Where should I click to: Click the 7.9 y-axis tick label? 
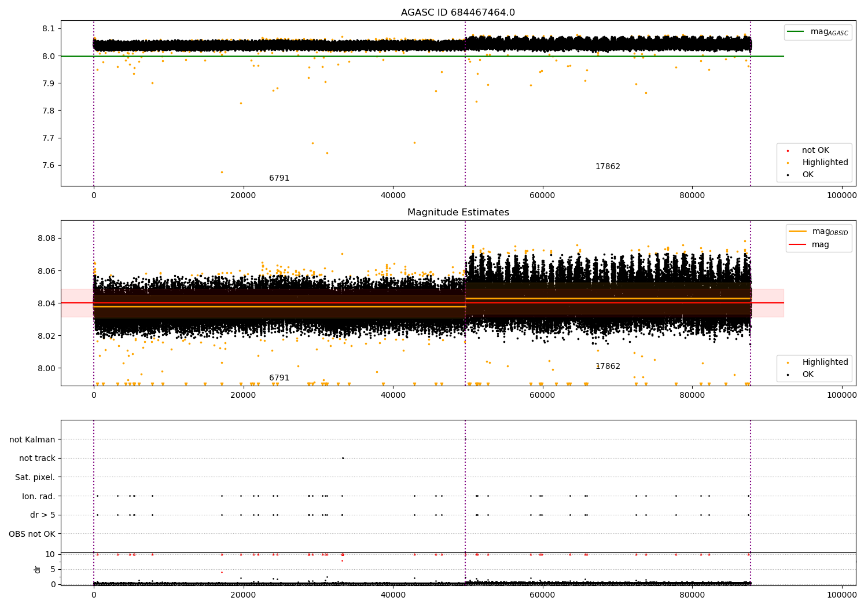[49, 83]
